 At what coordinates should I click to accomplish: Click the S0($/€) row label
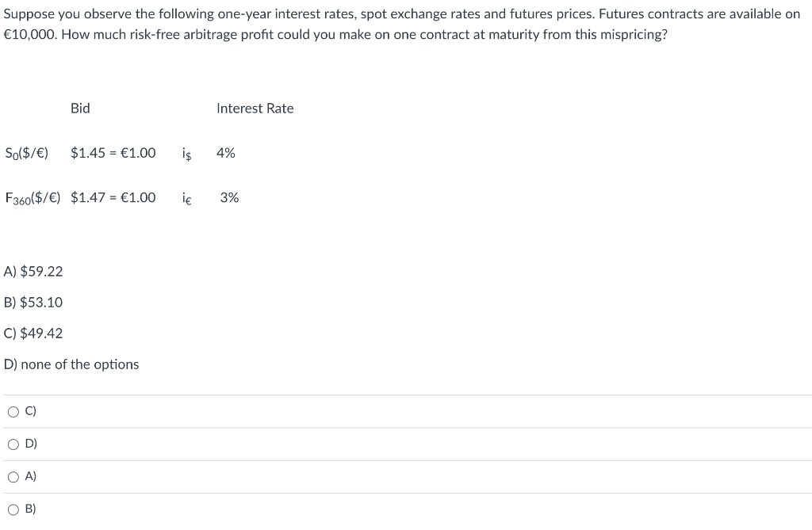[27, 153]
